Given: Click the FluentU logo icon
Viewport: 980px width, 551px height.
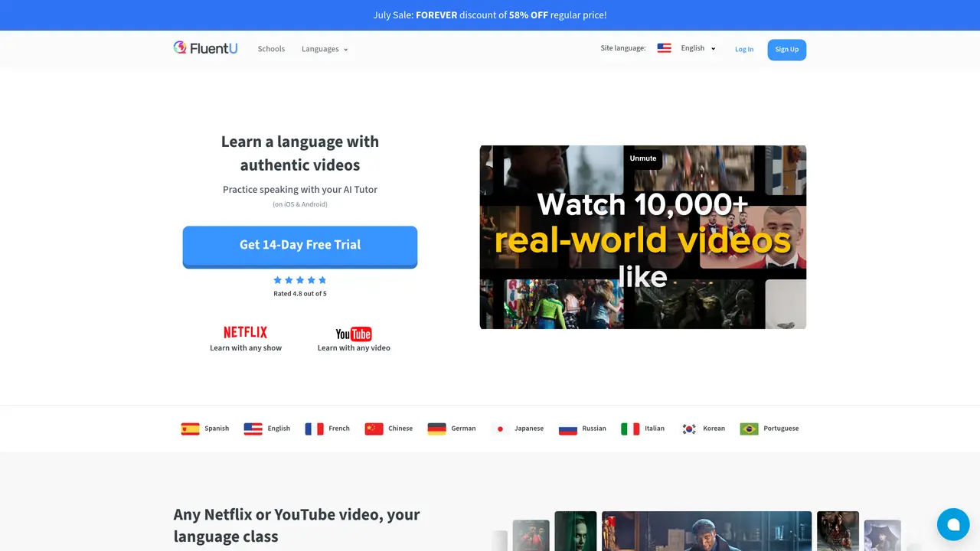Looking at the screenshot, I should tap(180, 47).
